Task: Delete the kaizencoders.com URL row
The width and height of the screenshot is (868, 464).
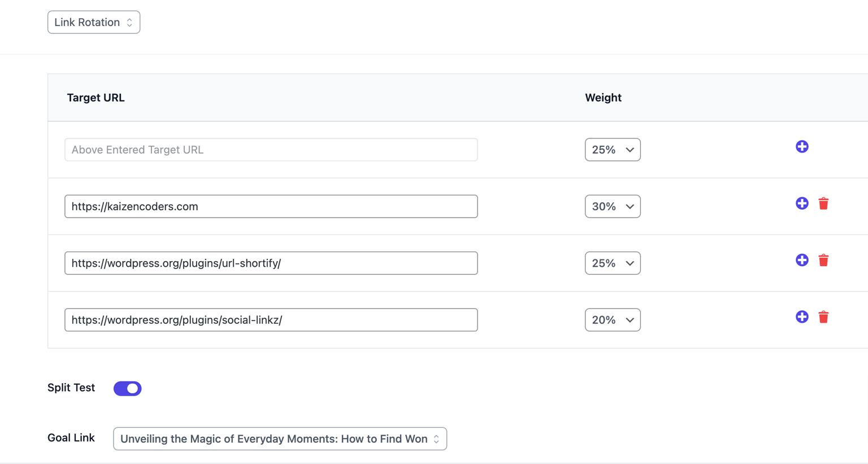Action: 823,203
